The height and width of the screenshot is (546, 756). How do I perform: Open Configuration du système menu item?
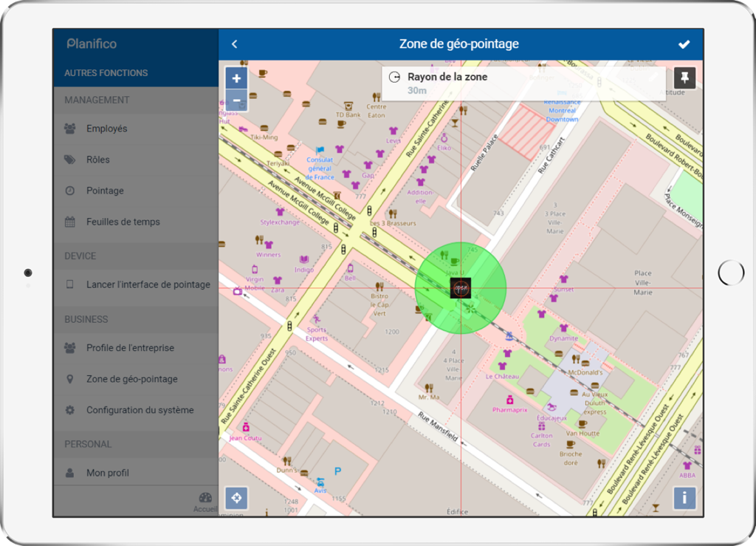(136, 410)
